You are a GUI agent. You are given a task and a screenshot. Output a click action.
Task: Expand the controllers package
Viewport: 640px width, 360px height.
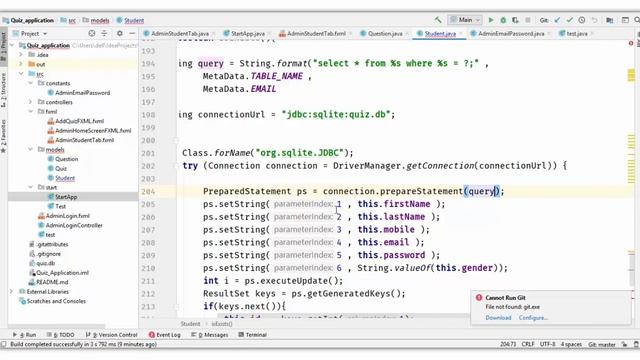(30, 102)
